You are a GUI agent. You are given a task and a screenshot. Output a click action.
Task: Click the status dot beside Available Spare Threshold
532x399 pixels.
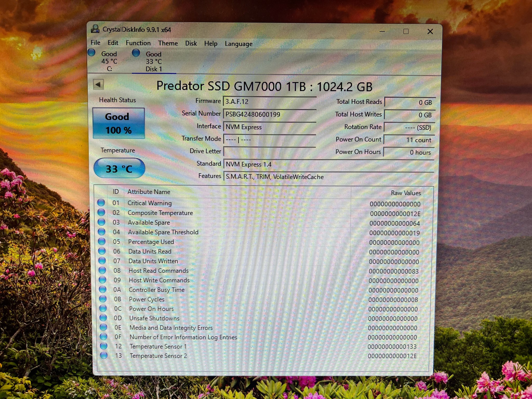click(x=102, y=231)
